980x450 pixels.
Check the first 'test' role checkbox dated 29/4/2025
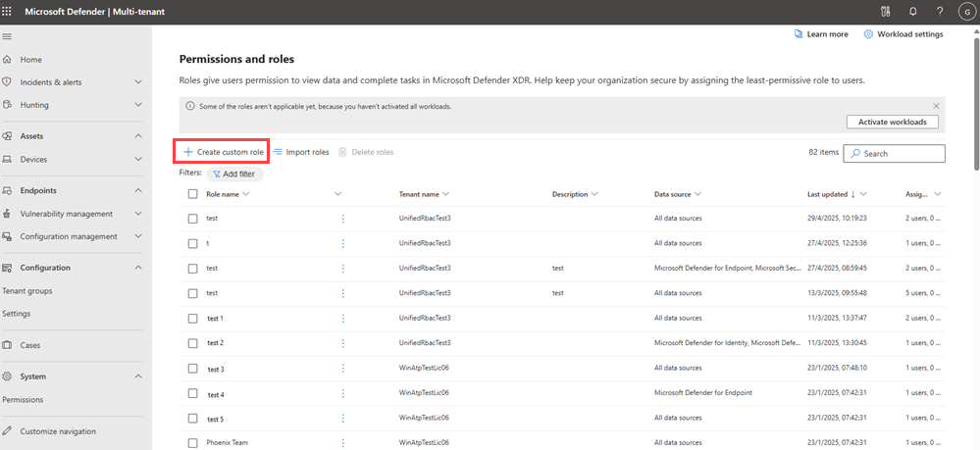[x=192, y=218]
